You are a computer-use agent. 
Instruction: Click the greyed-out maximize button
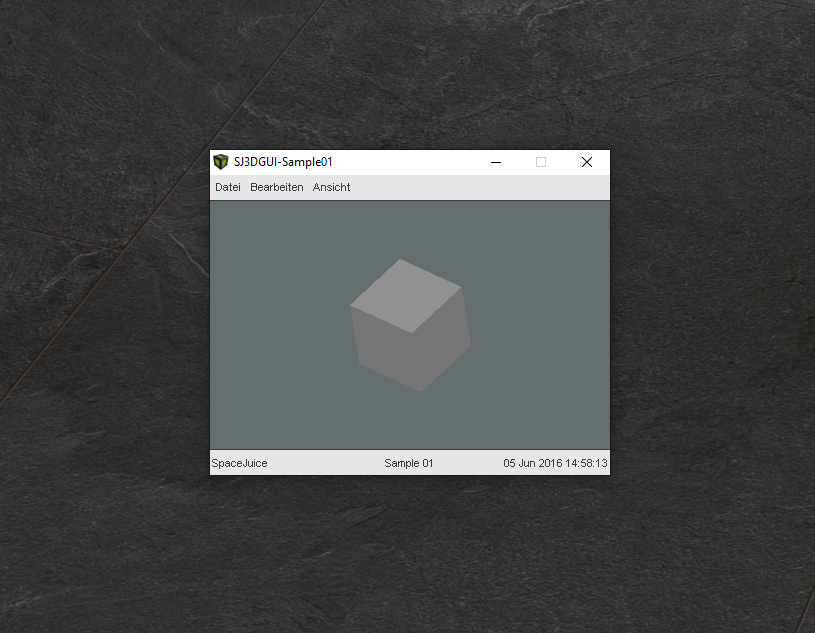click(541, 162)
